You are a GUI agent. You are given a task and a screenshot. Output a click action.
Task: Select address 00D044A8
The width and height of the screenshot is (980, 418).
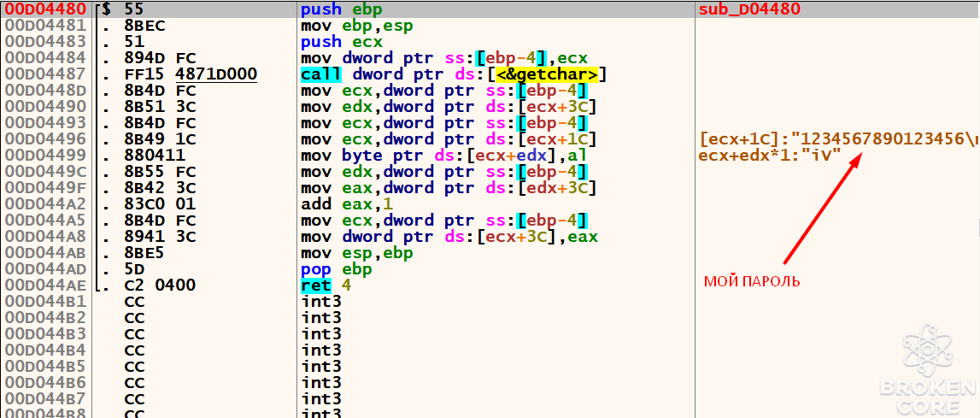tap(45, 238)
